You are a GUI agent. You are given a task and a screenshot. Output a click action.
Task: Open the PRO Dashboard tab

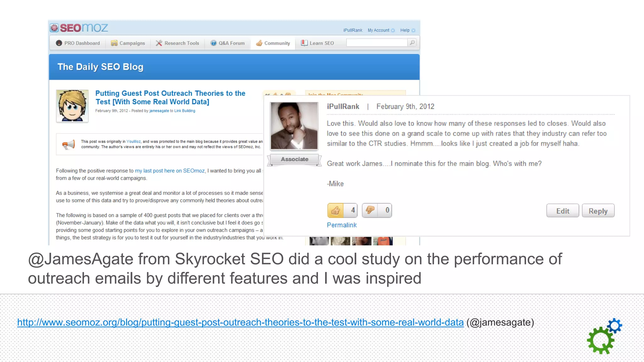(78, 43)
